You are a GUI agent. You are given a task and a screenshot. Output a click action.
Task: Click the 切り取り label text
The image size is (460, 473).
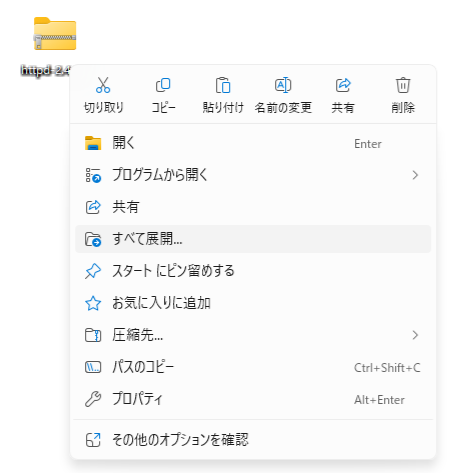(x=104, y=108)
